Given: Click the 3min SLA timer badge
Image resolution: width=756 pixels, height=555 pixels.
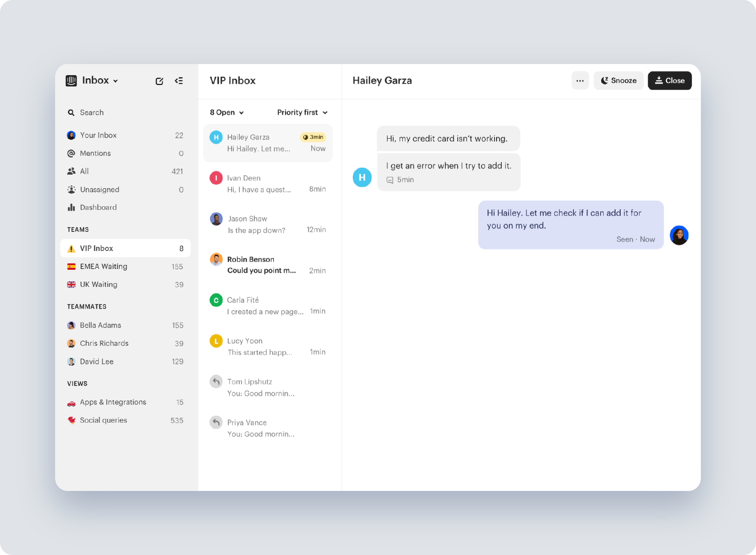Looking at the screenshot, I should pyautogui.click(x=313, y=137).
